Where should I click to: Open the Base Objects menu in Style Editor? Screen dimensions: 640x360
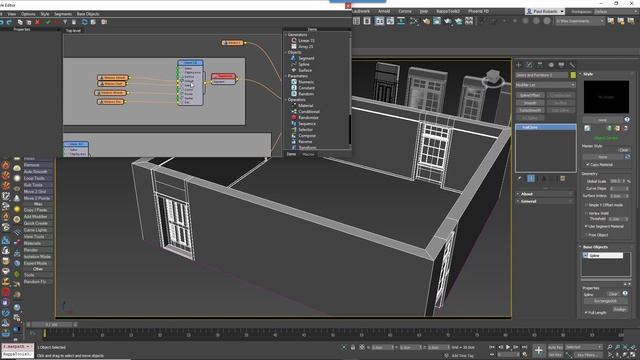coord(88,14)
